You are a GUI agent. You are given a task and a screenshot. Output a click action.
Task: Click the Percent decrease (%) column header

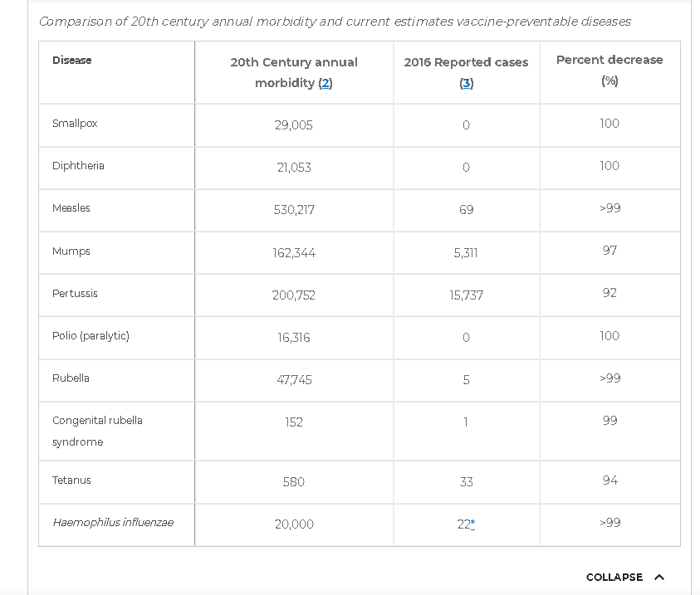609,70
